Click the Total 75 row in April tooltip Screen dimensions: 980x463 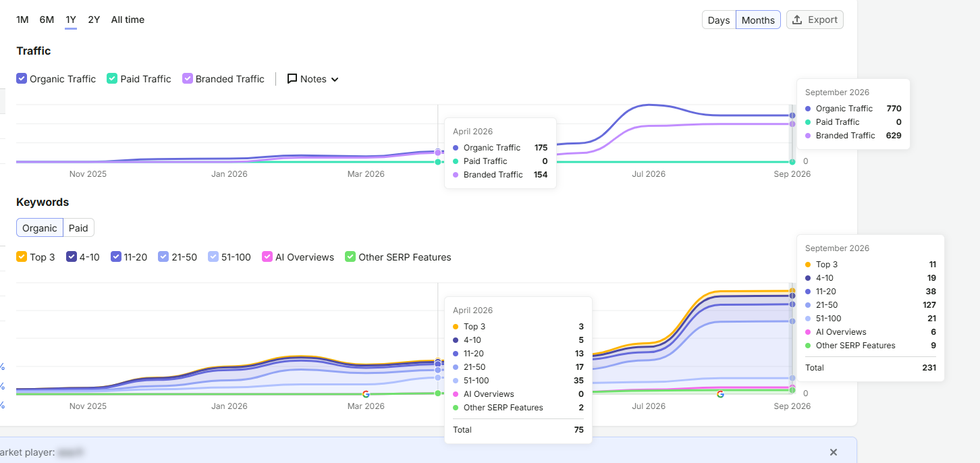(x=518, y=430)
